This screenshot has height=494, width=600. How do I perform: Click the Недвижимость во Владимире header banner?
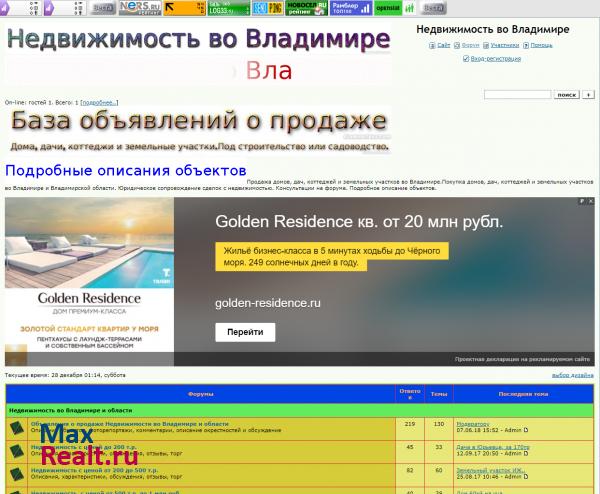point(198,39)
